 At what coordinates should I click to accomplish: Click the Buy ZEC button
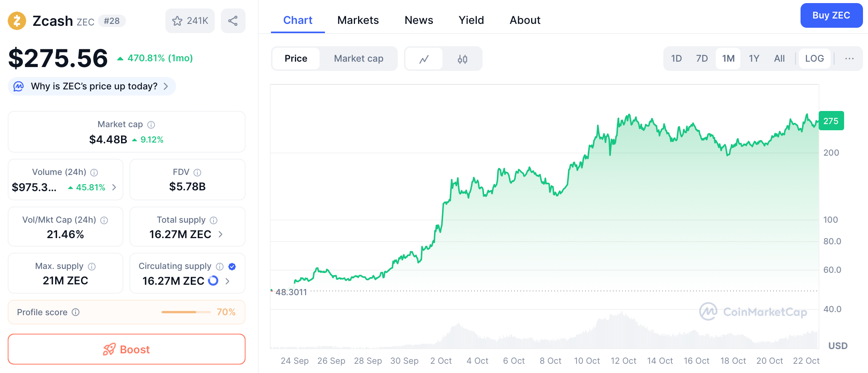[x=831, y=15]
